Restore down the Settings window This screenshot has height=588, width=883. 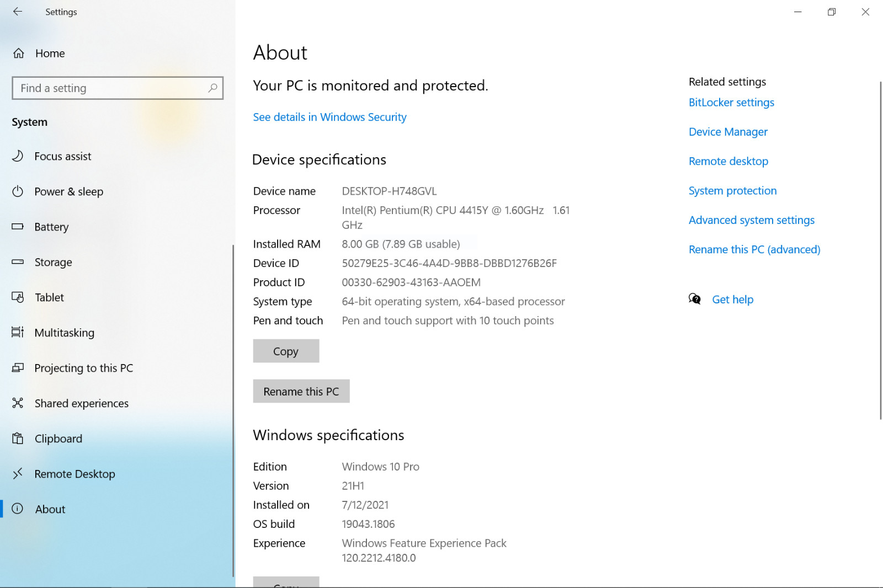coord(832,12)
